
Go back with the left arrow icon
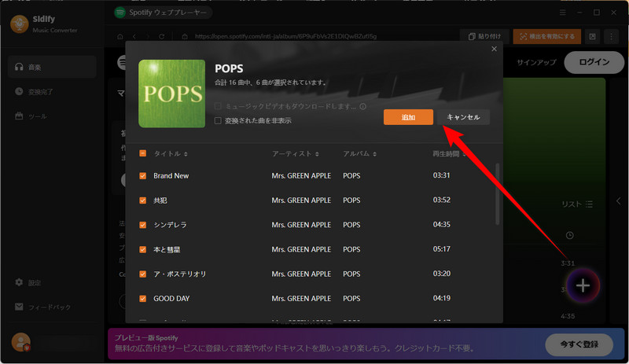tap(134, 36)
